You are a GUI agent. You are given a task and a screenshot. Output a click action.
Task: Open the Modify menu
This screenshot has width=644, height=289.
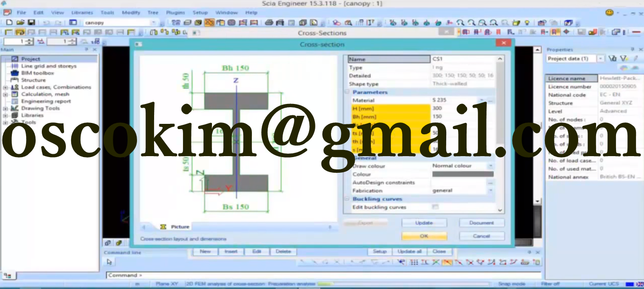131,12
